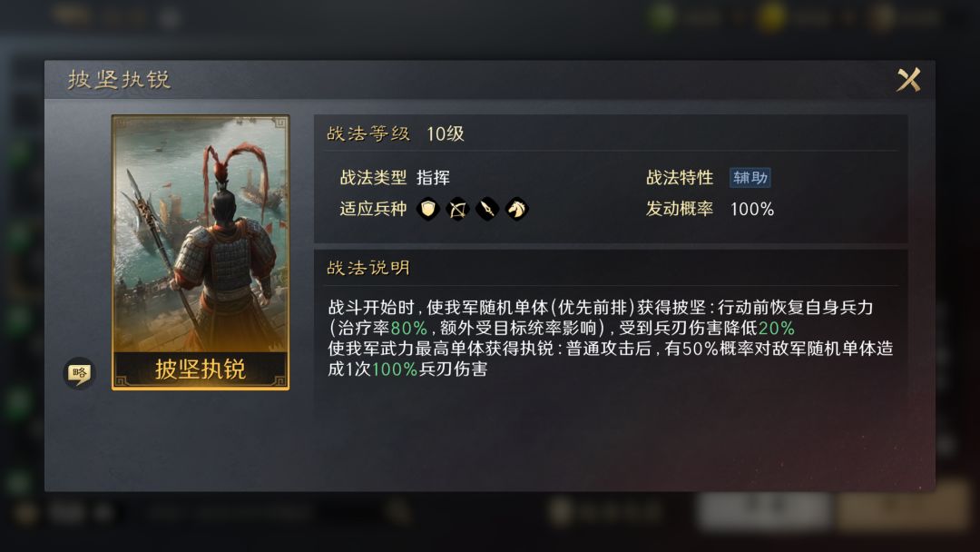This screenshot has width=980, height=552.
Task: Close the 披坚执锐 tactic detail panel
Action: pyautogui.click(x=908, y=80)
